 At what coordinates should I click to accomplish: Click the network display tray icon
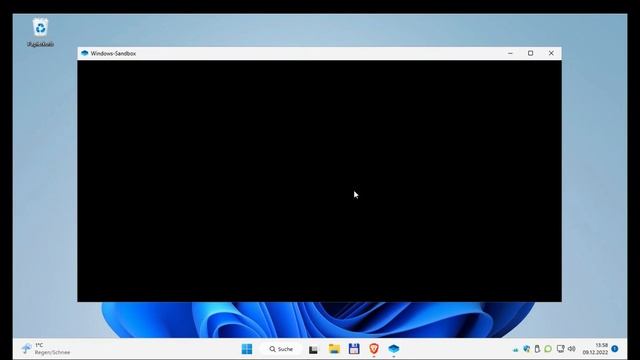(560, 349)
